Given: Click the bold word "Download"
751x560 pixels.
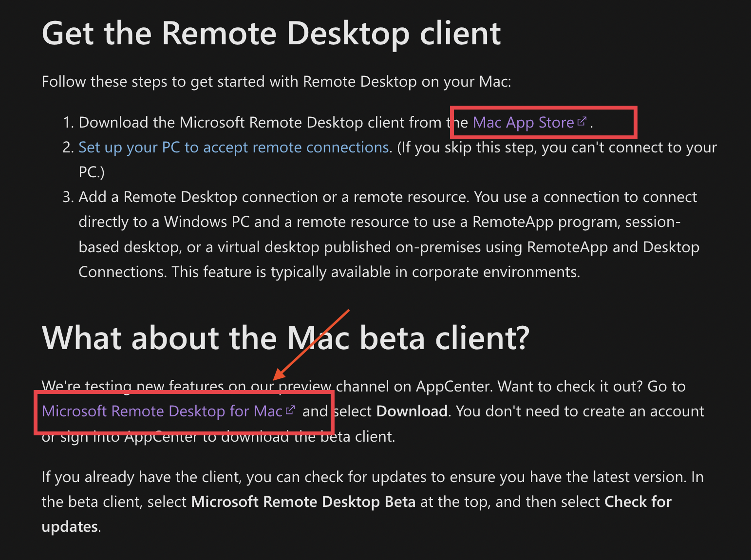Looking at the screenshot, I should tap(412, 411).
